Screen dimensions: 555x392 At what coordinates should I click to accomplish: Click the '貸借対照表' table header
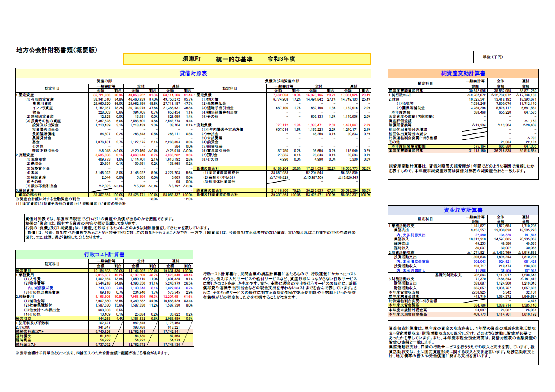193,73
